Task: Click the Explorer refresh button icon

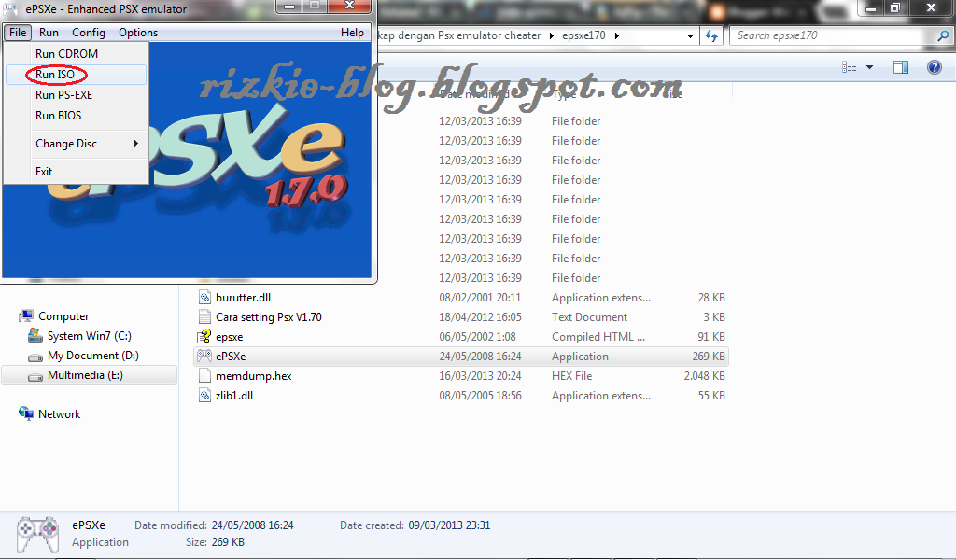Action: 710,36
